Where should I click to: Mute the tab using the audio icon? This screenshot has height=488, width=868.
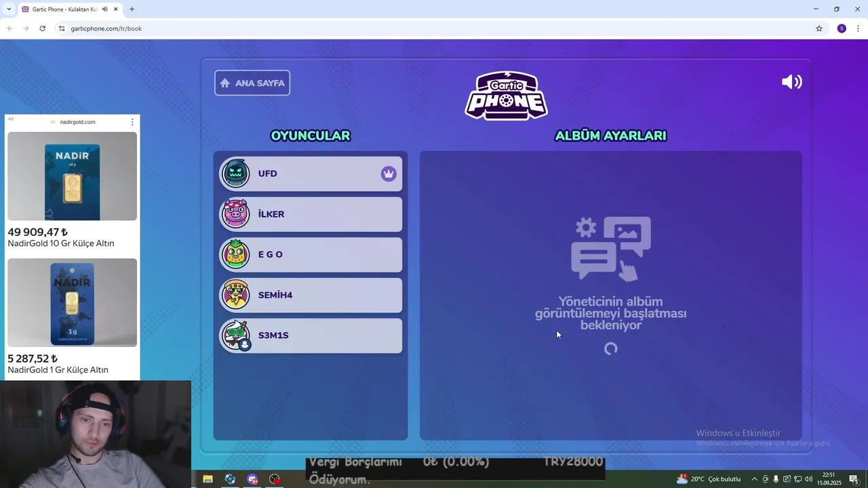pyautogui.click(x=105, y=9)
